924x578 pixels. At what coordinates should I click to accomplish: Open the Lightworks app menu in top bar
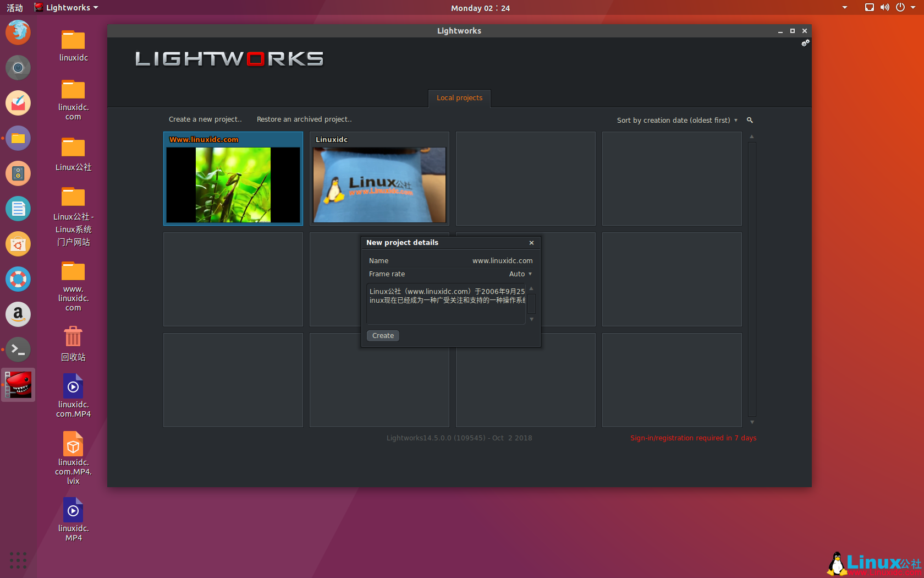pyautogui.click(x=67, y=8)
